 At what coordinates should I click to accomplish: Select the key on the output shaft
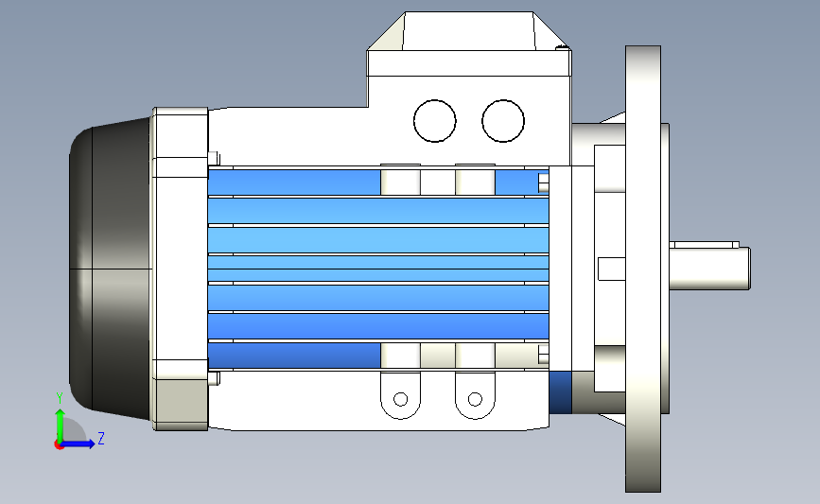click(x=705, y=245)
